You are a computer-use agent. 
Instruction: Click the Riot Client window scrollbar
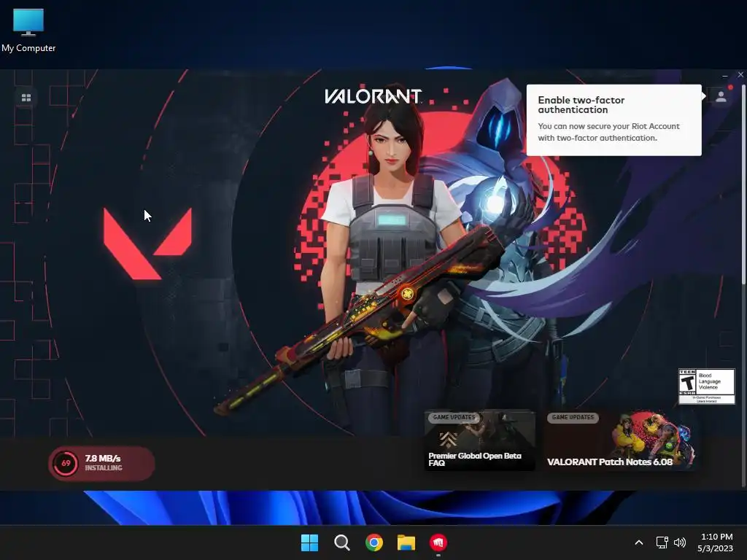coord(743,186)
